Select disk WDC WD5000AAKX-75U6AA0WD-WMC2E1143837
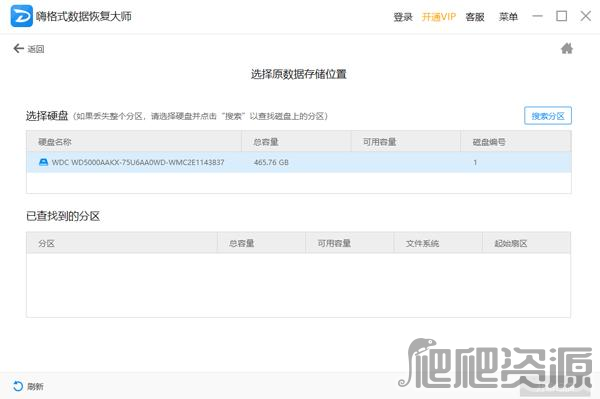 (298, 162)
